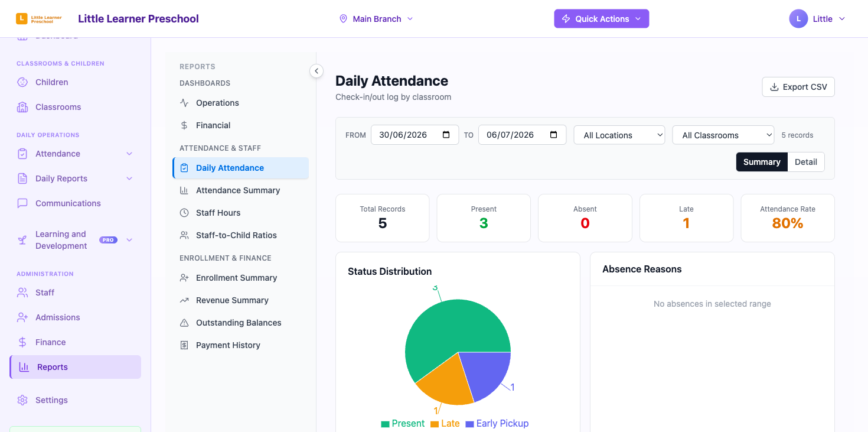
Task: Click the Total Records card
Action: click(x=383, y=218)
